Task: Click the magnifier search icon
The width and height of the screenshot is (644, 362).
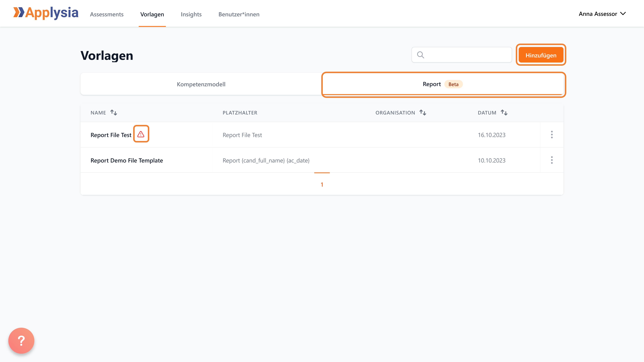Action: click(x=421, y=55)
